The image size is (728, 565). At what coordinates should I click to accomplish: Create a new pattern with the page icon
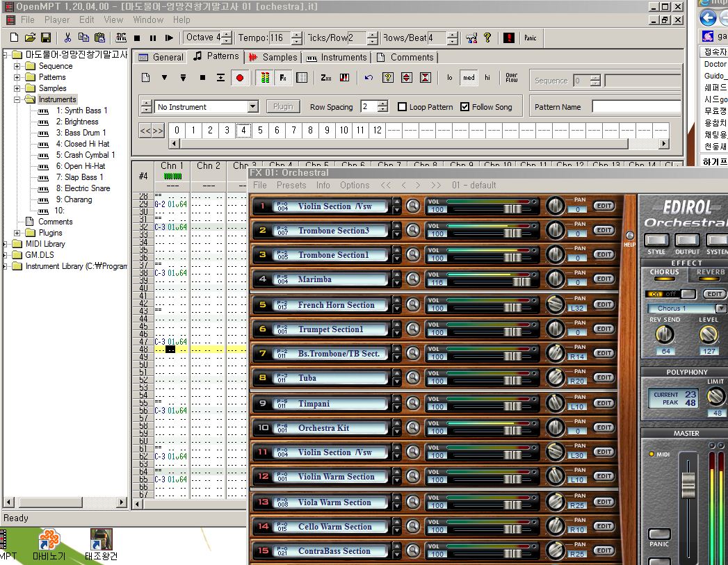(146, 77)
